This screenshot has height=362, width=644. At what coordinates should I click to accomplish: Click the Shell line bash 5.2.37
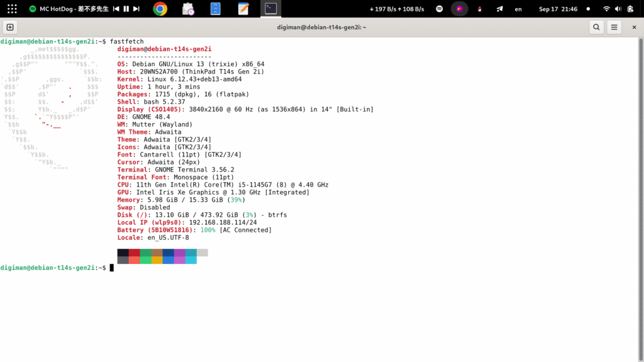(151, 102)
